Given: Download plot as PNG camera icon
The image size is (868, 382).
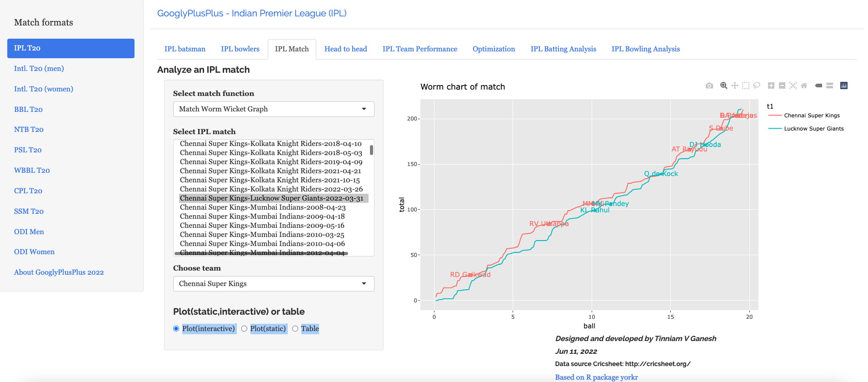Looking at the screenshot, I should coord(709,85).
